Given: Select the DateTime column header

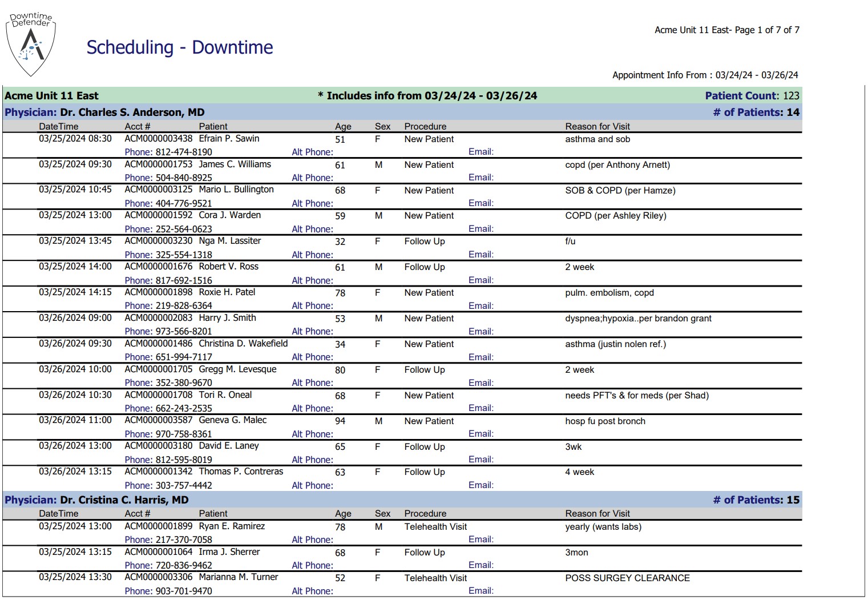Looking at the screenshot, I should tap(58, 126).
